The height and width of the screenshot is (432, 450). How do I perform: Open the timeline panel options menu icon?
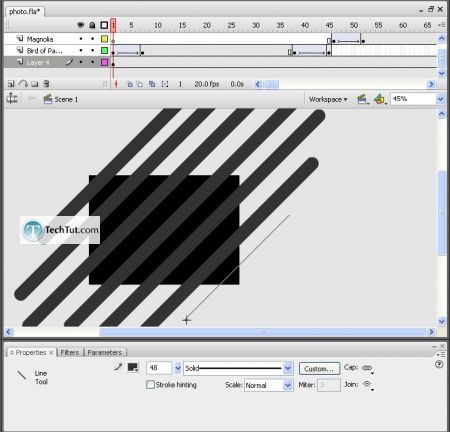pyautogui.click(x=442, y=25)
